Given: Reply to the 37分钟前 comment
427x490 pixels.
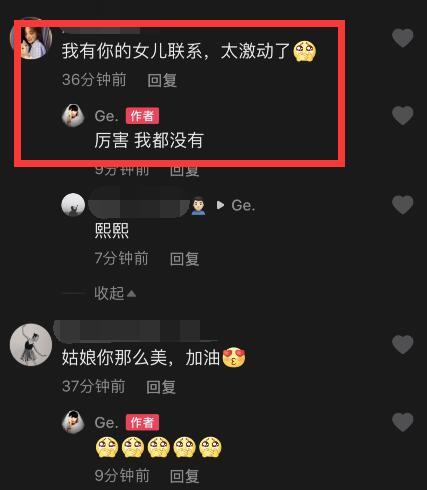Looking at the screenshot, I should [161, 387].
